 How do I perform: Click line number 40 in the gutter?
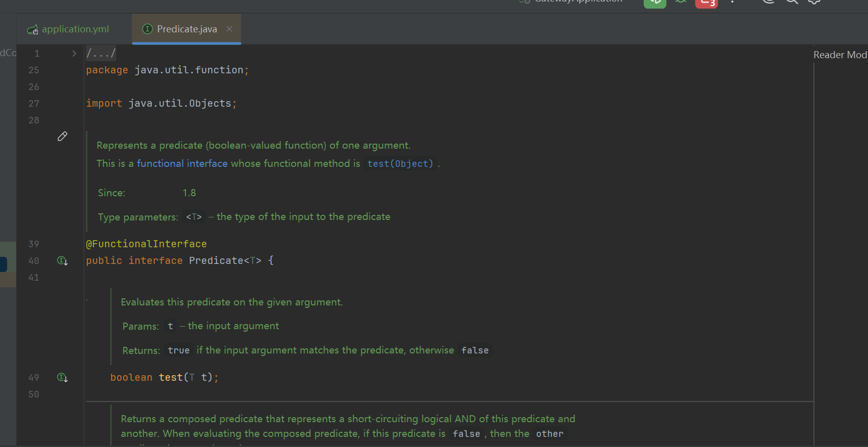coord(34,261)
